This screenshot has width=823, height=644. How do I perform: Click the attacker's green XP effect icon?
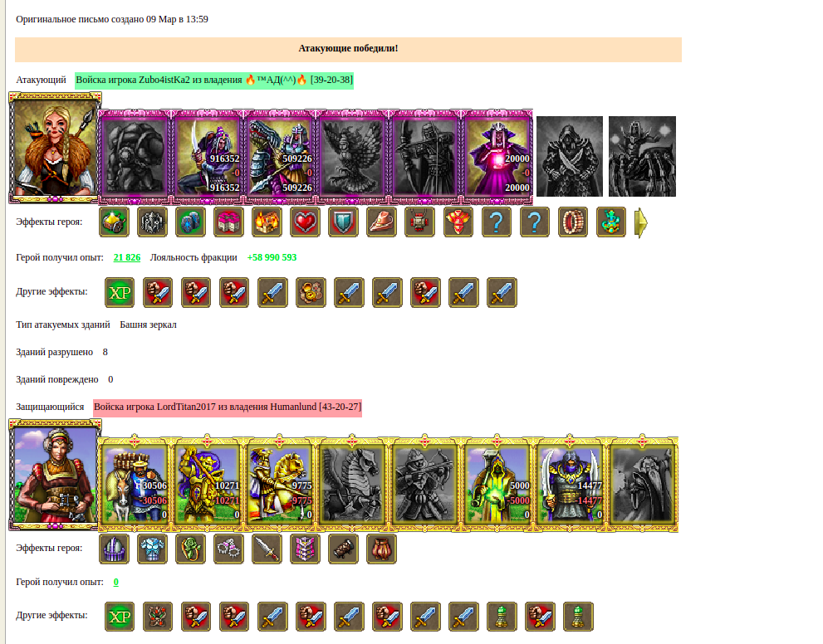pos(120,292)
